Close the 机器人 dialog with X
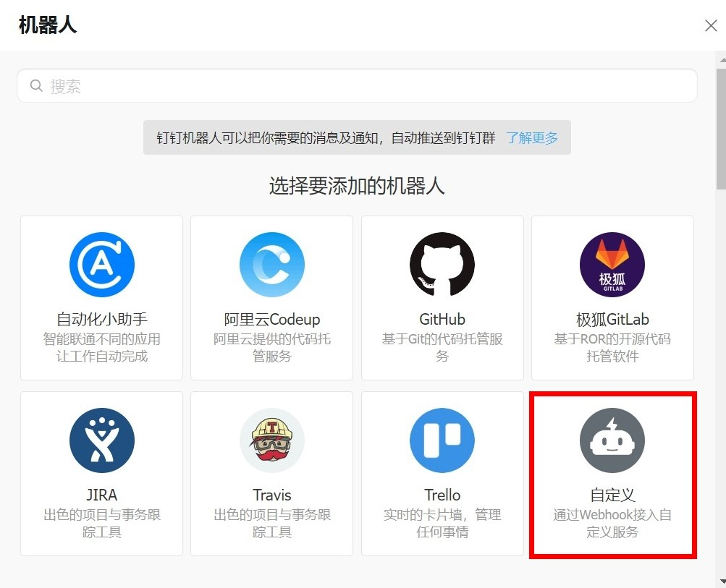Viewport: 726px width, 588px height. (x=711, y=25)
